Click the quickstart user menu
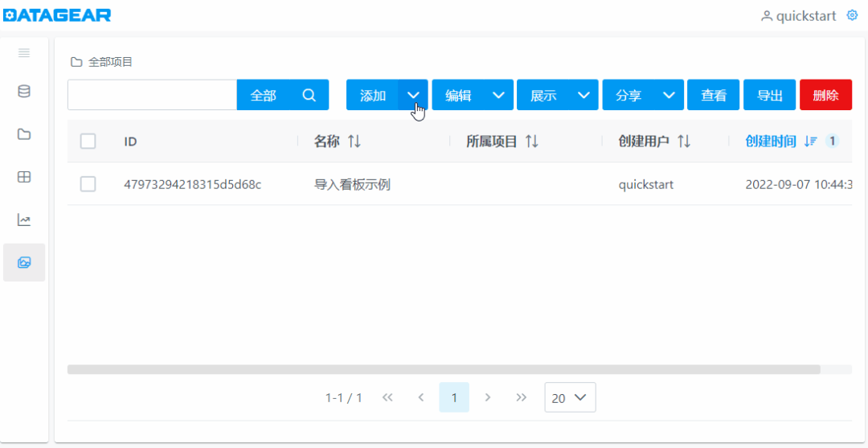 pos(798,16)
